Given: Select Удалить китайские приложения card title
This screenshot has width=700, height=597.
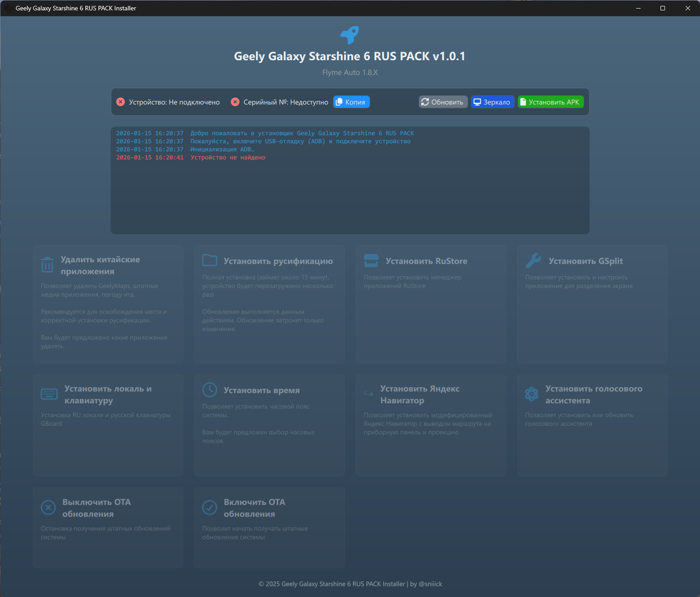Looking at the screenshot, I should coord(100,265).
